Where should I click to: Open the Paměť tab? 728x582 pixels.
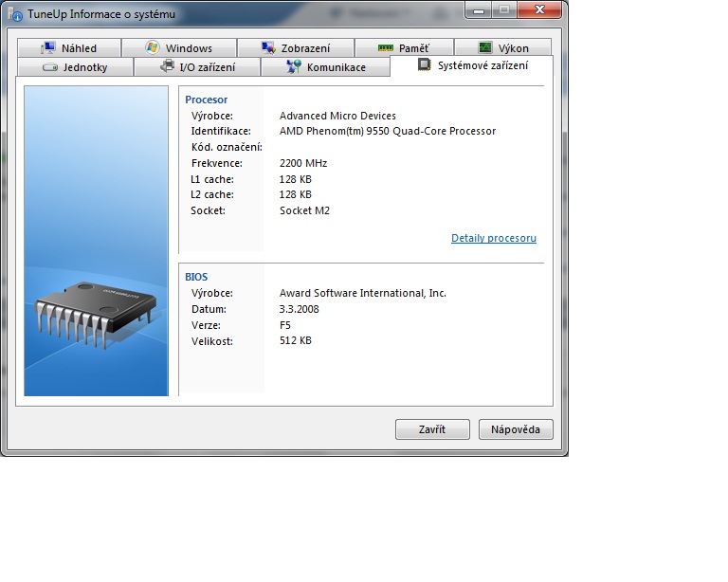pos(404,48)
